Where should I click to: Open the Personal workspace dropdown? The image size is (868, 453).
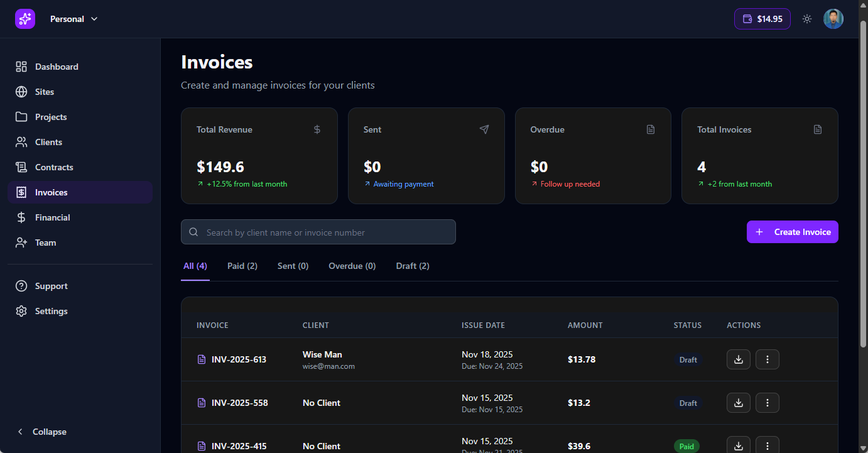74,19
